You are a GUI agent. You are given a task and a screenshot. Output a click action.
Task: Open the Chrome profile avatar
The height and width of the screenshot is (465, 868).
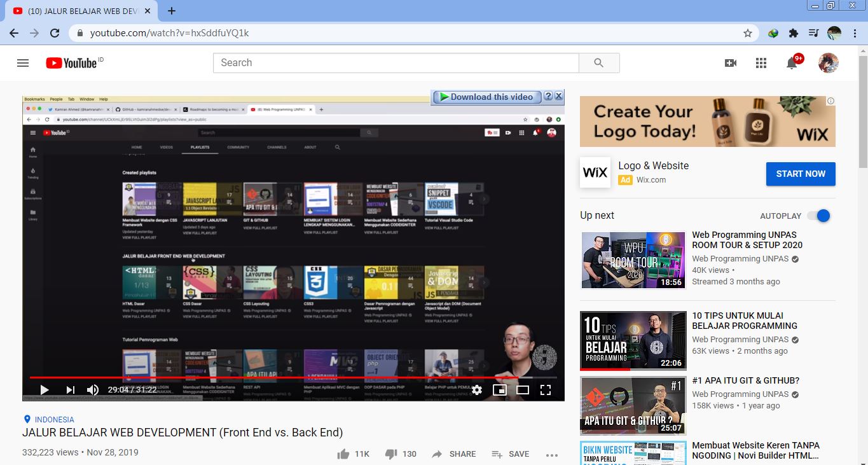pos(834,33)
